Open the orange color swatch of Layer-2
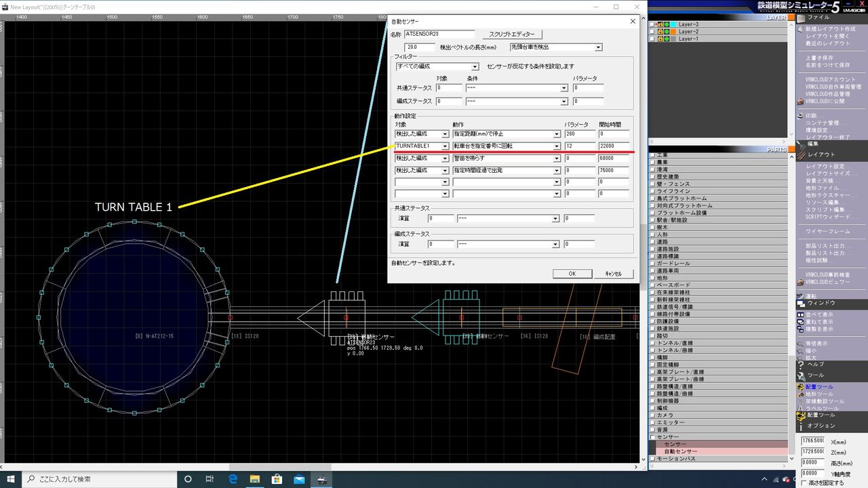868x488 pixels. pos(673,32)
